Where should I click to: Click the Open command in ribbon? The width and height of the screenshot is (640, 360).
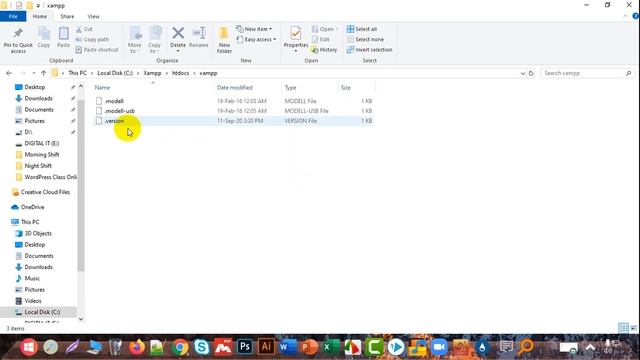click(x=325, y=29)
